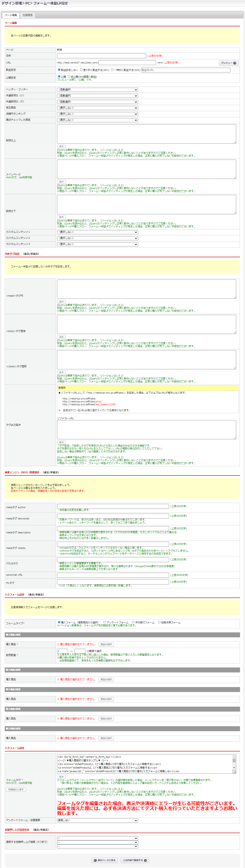The image size is (245, 868).
Task: Toggle 分析タグ設定 表示/非表示 link
Action: (x=31, y=254)
